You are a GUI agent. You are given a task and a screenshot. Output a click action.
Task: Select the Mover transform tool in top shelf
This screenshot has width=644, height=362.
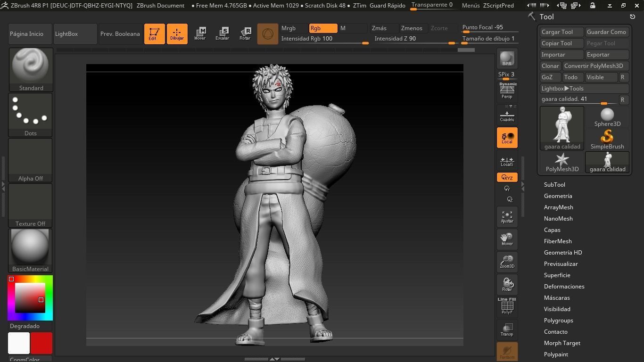coord(200,34)
